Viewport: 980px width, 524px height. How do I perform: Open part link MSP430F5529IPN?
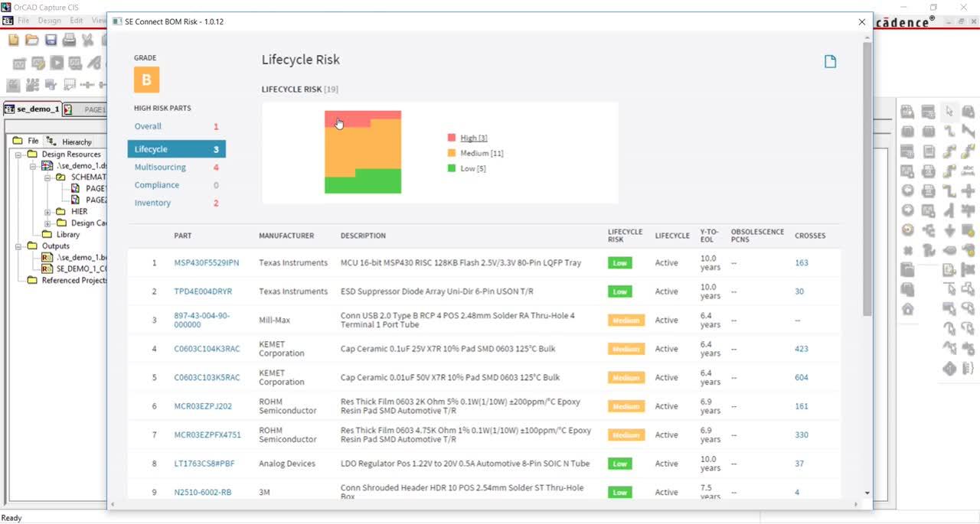pos(207,262)
